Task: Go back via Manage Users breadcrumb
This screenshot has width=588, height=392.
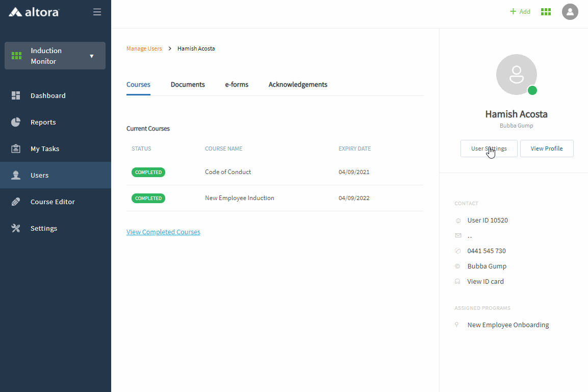Action: click(144, 49)
